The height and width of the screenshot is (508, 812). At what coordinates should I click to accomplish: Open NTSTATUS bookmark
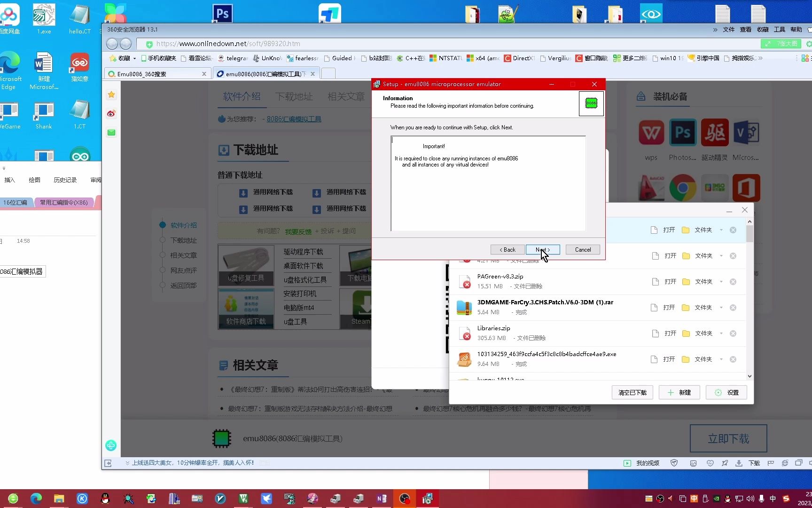tap(446, 58)
